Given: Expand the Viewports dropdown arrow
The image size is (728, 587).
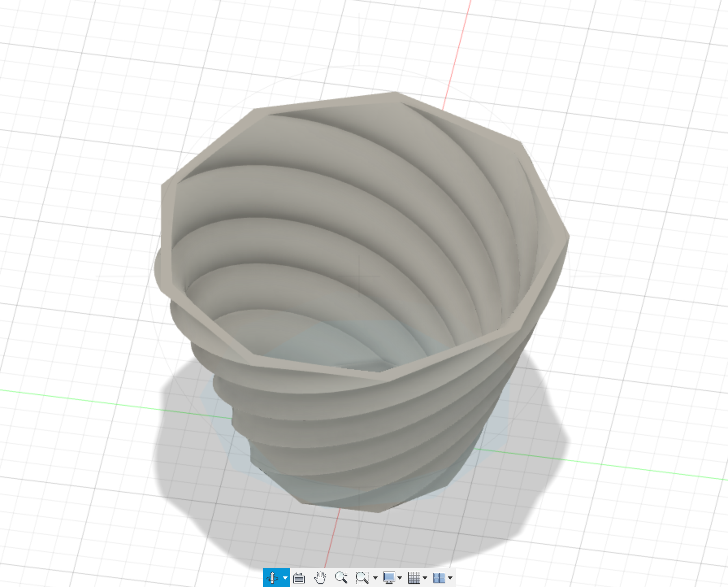Looking at the screenshot, I should pyautogui.click(x=450, y=578).
